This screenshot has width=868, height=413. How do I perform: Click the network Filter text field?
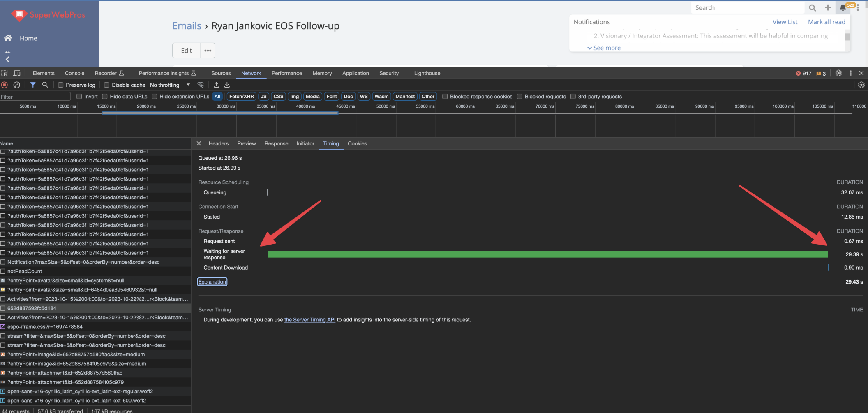pyautogui.click(x=35, y=97)
